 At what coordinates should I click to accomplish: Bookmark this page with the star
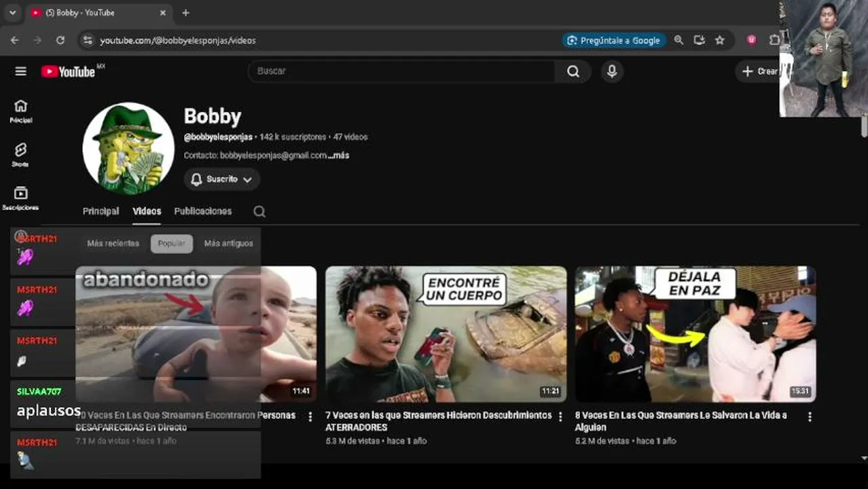(720, 40)
